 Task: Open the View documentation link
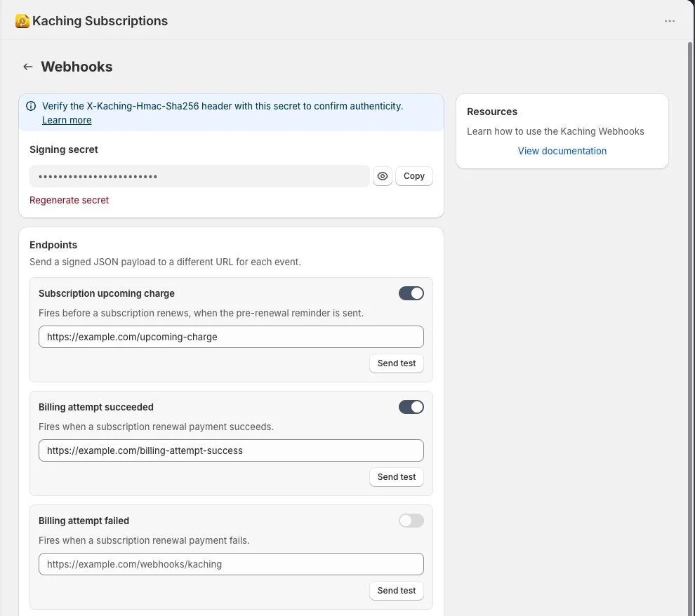pos(562,151)
